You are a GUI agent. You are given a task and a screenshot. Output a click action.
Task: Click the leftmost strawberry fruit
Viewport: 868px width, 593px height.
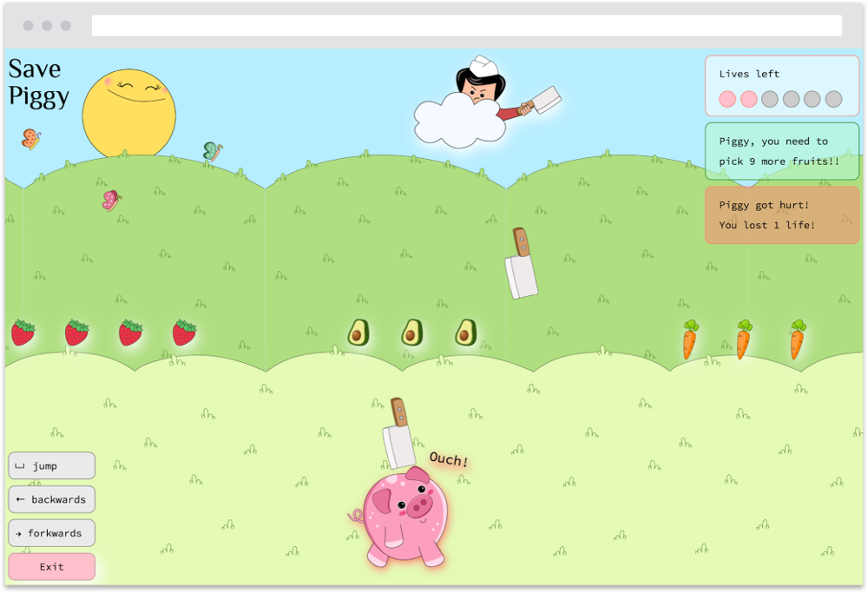click(23, 333)
